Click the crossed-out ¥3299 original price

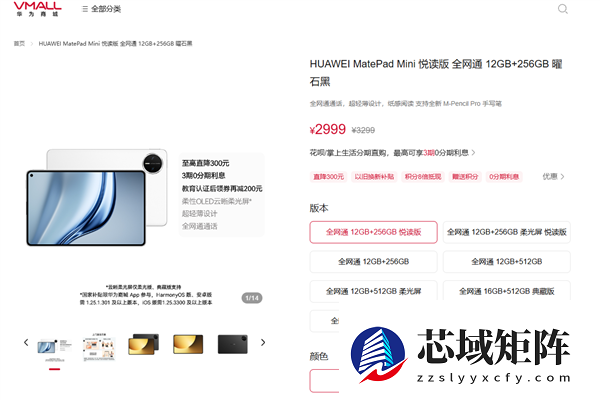(363, 131)
